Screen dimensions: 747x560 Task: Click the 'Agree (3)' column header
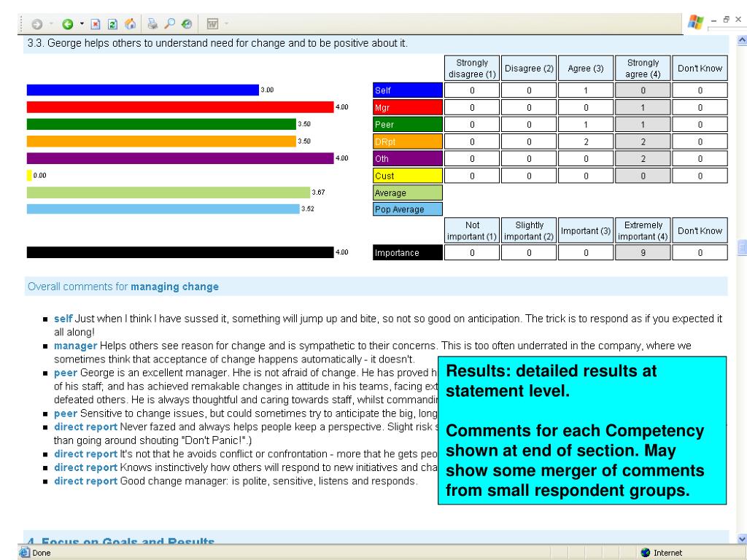(x=586, y=68)
